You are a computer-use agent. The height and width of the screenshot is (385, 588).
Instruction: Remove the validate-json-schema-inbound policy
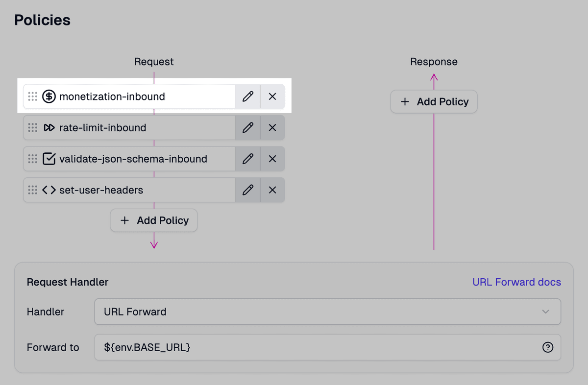tap(272, 159)
